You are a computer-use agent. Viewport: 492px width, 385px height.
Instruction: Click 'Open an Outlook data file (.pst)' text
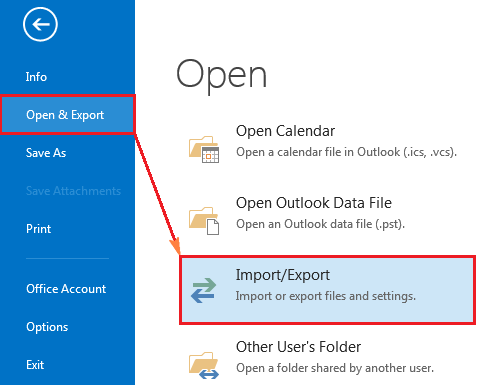point(320,224)
